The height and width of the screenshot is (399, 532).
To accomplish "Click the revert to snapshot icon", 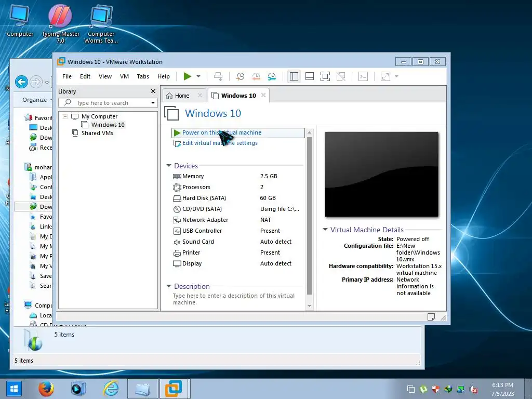I will click(x=256, y=76).
